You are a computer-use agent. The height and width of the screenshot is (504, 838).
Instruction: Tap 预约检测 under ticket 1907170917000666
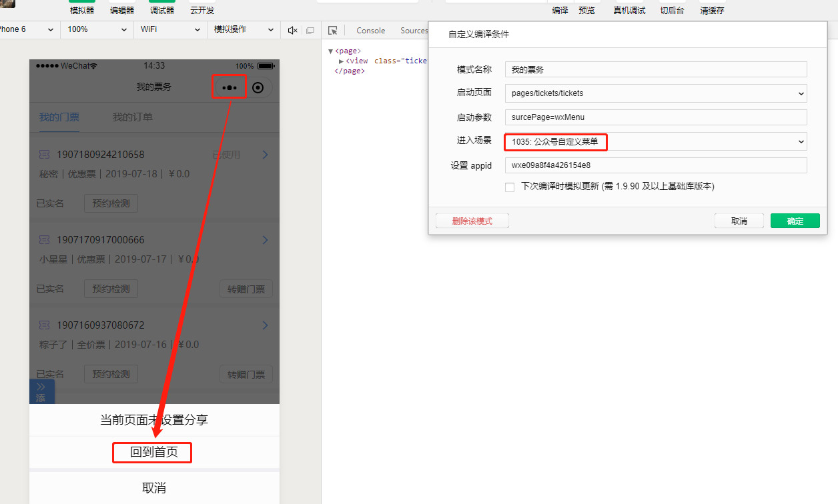111,289
